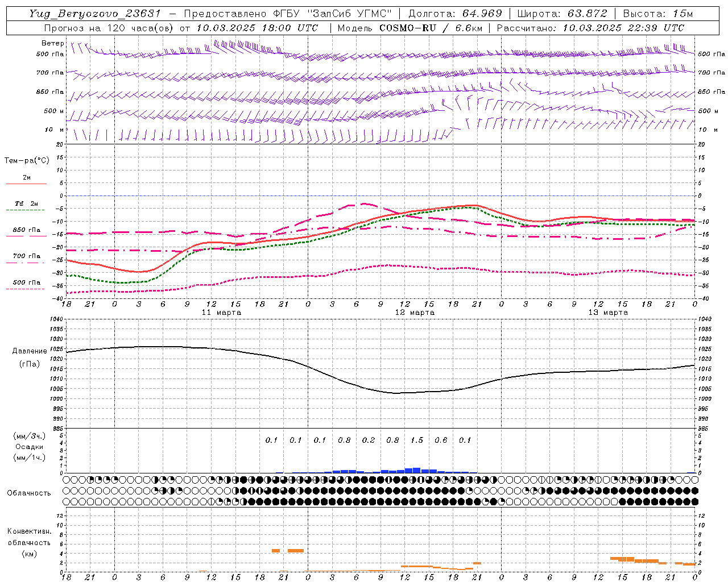Click the Тем-ра(°C) axis label
This screenshot has height=582, width=728.
tap(27, 160)
